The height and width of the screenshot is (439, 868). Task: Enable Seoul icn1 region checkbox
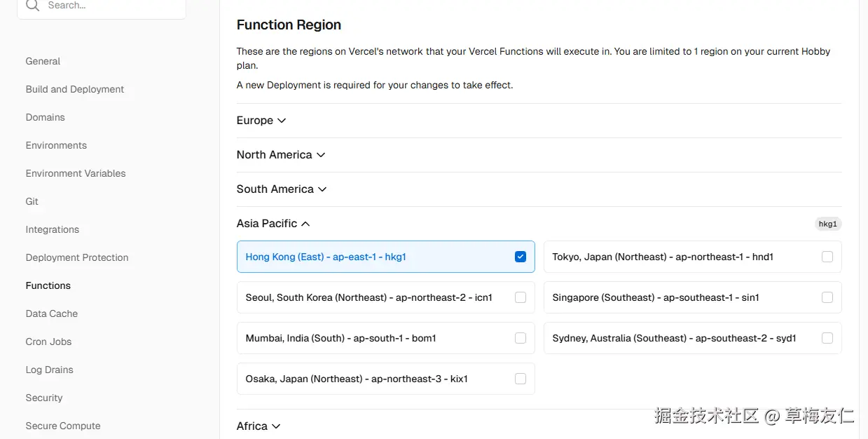520,297
